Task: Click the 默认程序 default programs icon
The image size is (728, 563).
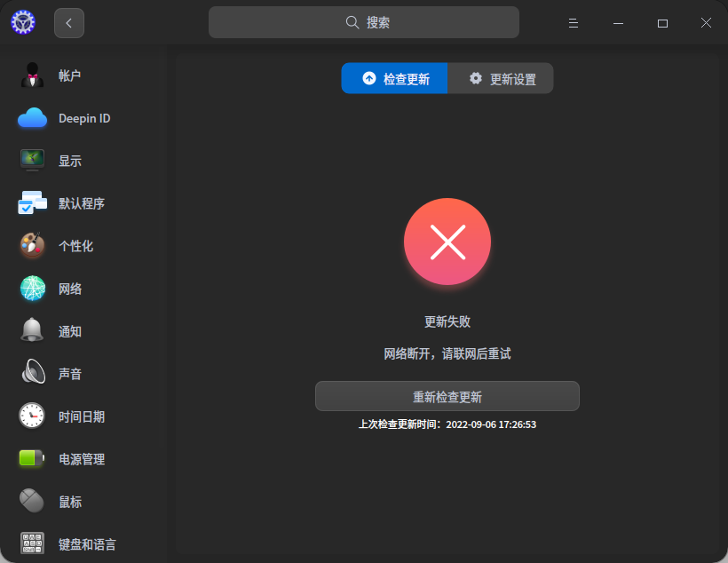Action: click(x=32, y=203)
